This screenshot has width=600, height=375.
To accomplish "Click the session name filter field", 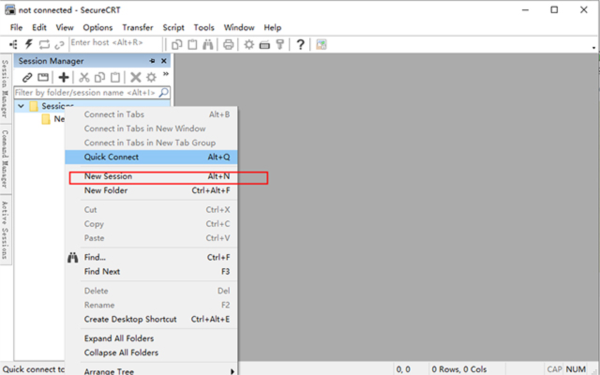I will point(92,93).
